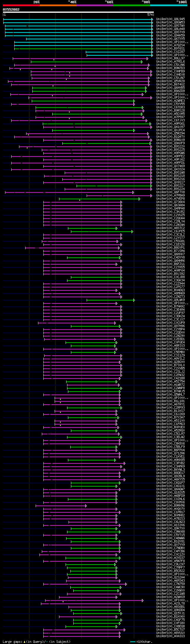Open hit UniRef100_Q9STW0
The height and width of the screenshot is (644, 190).
coord(170,26)
